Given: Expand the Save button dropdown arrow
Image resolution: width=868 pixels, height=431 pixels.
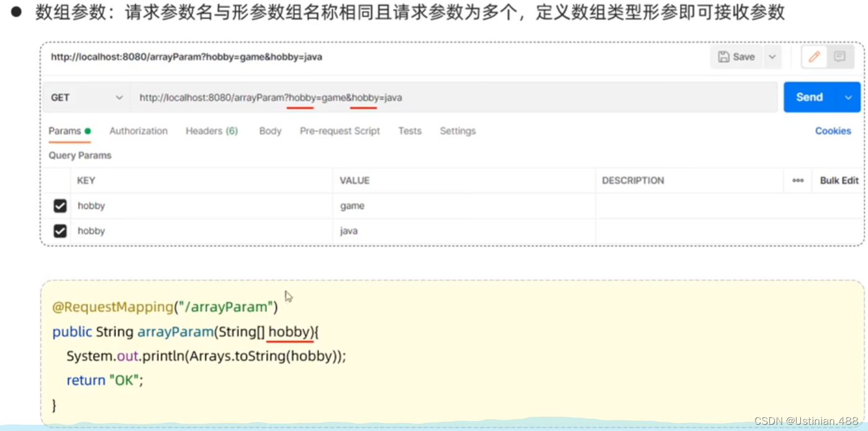Looking at the screenshot, I should tap(772, 57).
